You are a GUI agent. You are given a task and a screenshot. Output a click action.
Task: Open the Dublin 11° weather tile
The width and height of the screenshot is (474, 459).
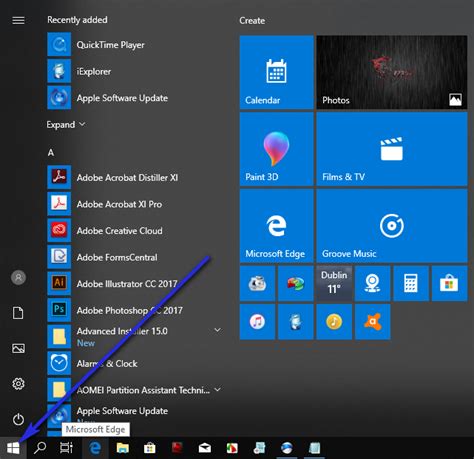pyautogui.click(x=334, y=283)
